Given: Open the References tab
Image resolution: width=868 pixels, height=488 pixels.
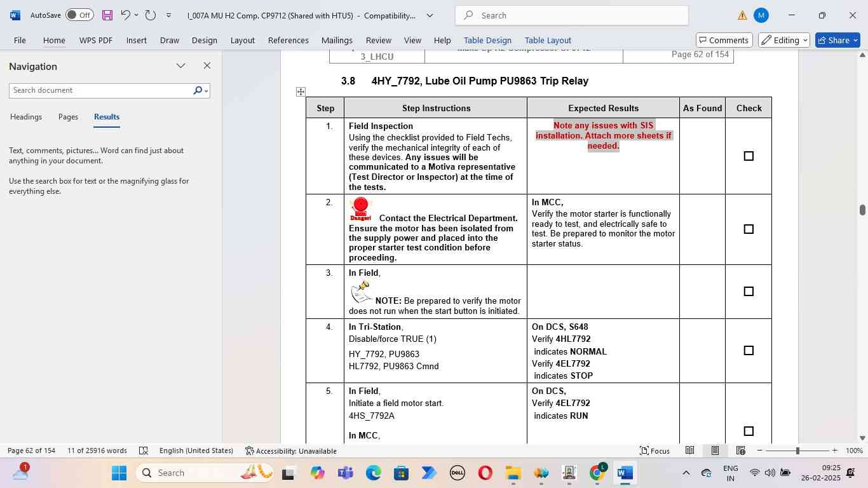Looking at the screenshot, I should 288,40.
